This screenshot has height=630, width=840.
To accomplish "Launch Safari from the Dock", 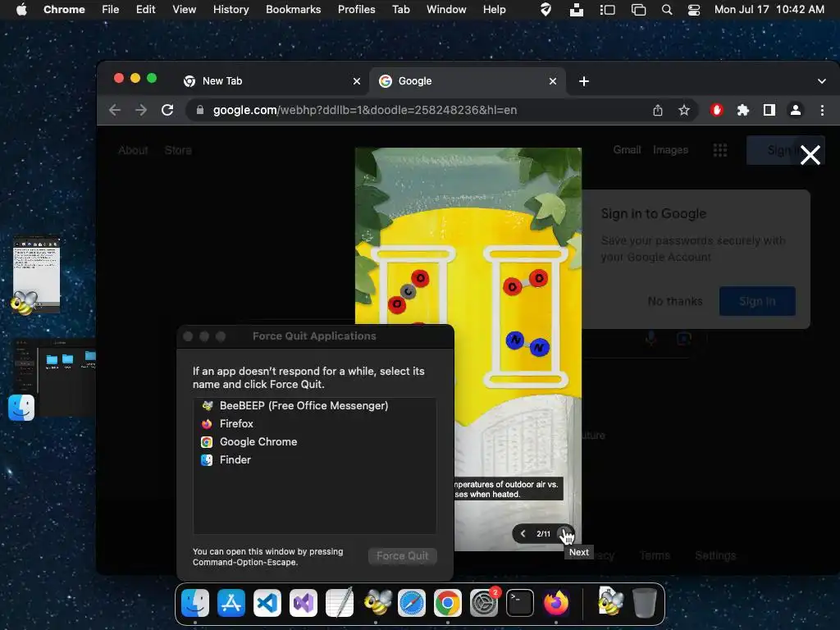I will (412, 603).
